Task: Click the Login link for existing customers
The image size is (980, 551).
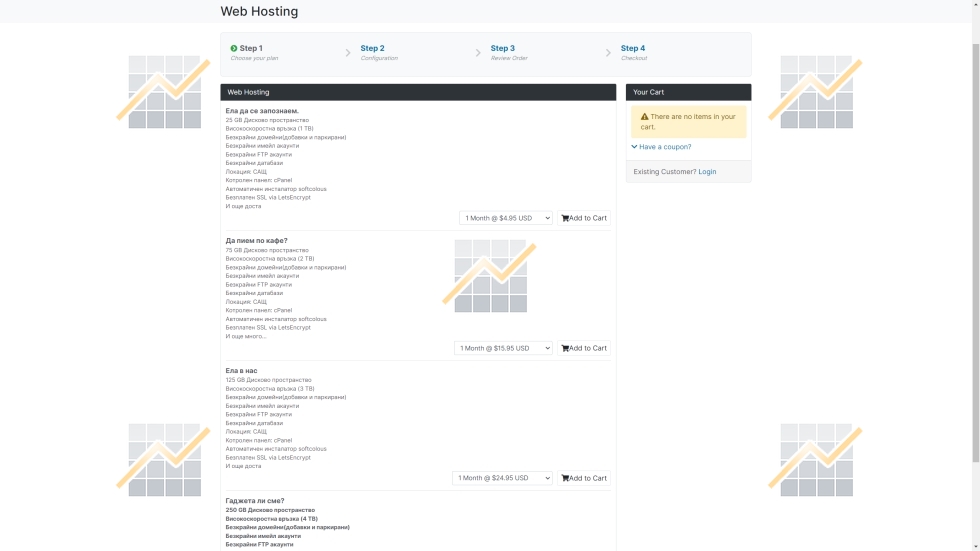Action: [x=707, y=172]
